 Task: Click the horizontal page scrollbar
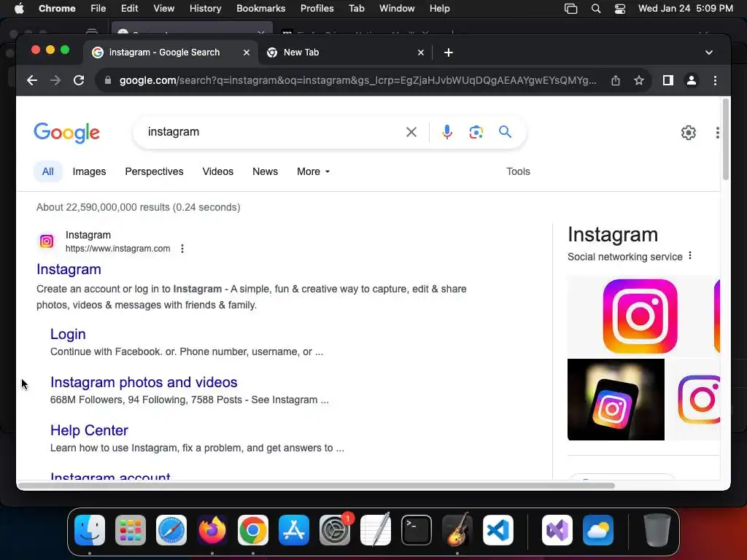317,486
